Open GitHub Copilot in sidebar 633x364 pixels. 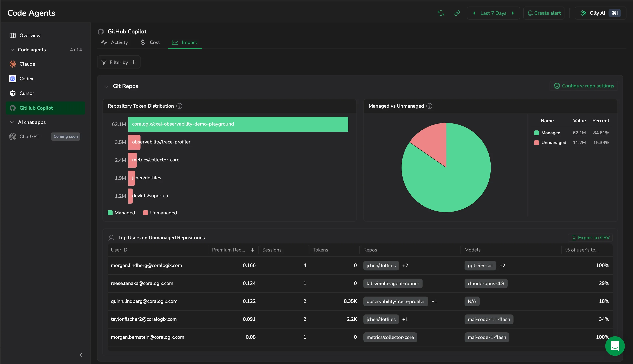tap(45, 108)
